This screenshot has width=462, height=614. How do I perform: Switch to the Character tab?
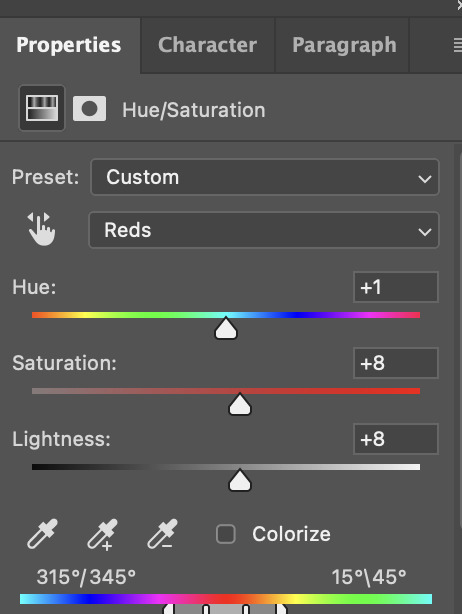point(208,45)
